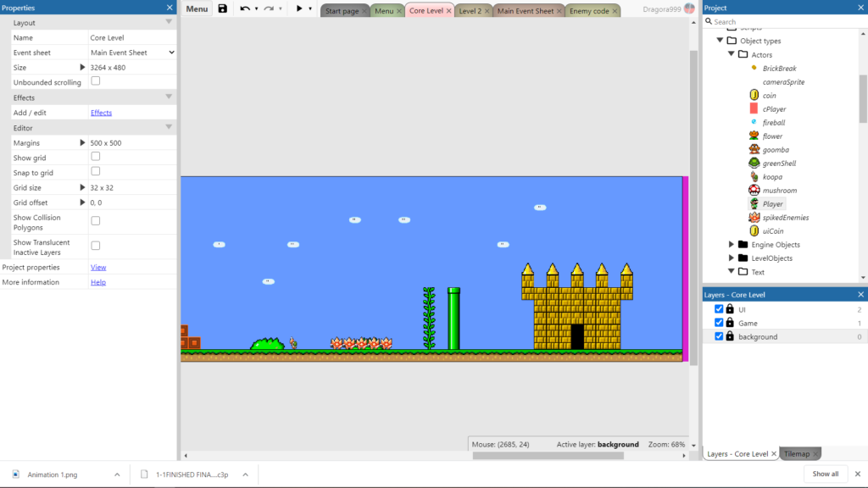Click Show all downloads button

click(x=826, y=474)
